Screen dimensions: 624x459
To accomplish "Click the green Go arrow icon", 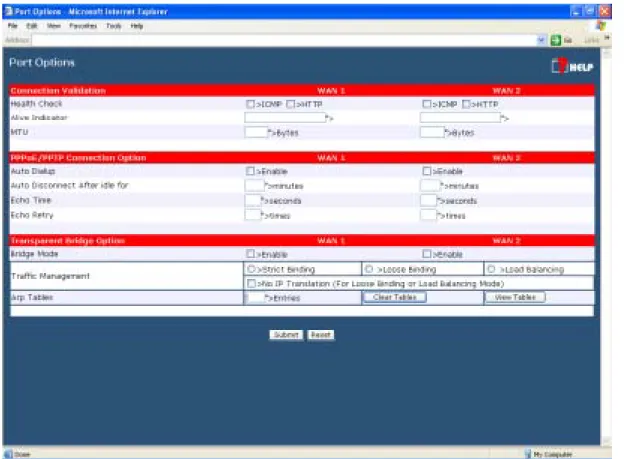I will pos(556,40).
